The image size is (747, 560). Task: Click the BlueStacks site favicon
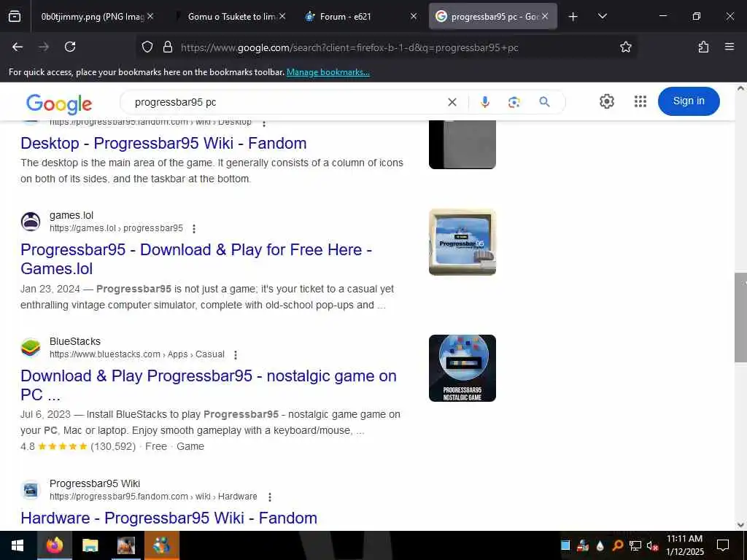point(31,348)
